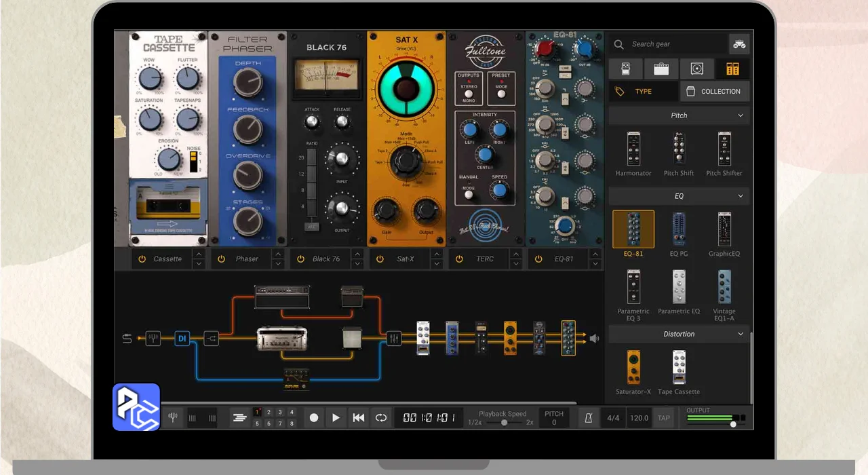Viewport: 868px width, 475px height.
Task: Click the DI block in the chain
Action: coord(182,338)
